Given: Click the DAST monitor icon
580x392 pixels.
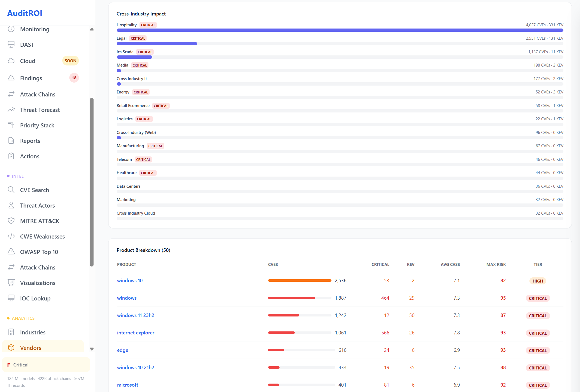Looking at the screenshot, I should (x=11, y=45).
